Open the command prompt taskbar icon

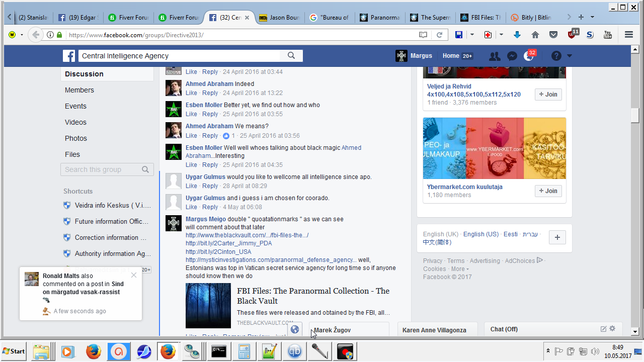219,351
